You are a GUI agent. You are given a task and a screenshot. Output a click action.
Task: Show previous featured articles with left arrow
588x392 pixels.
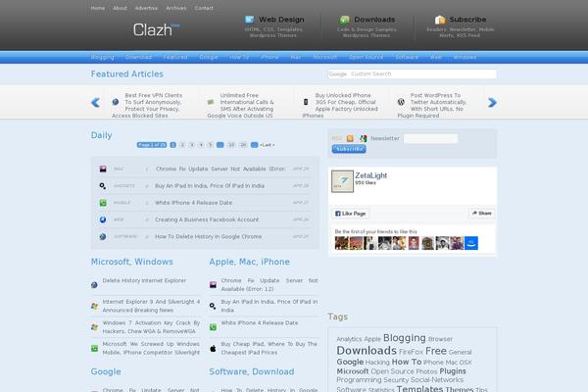tap(95, 102)
